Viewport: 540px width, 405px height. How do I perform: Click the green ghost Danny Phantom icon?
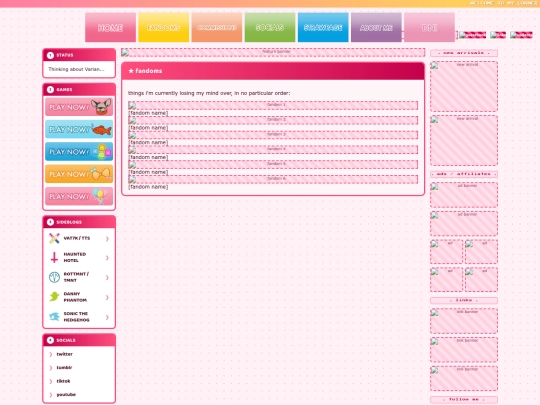[x=54, y=297]
